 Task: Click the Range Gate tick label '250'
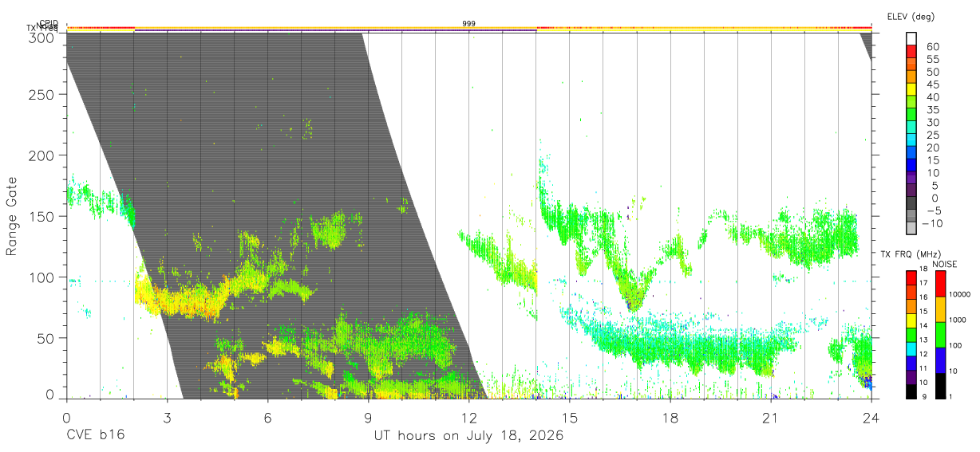41,95
